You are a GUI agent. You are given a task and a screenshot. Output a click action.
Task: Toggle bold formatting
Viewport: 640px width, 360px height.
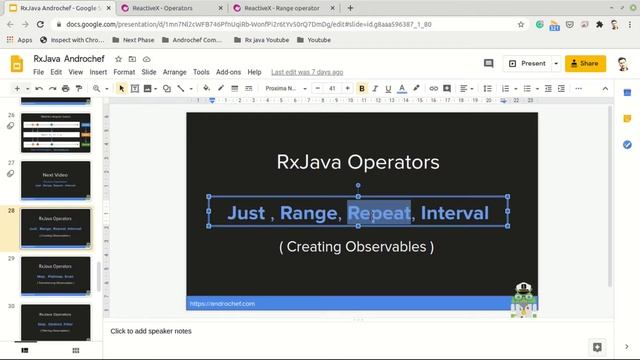pos(362,89)
